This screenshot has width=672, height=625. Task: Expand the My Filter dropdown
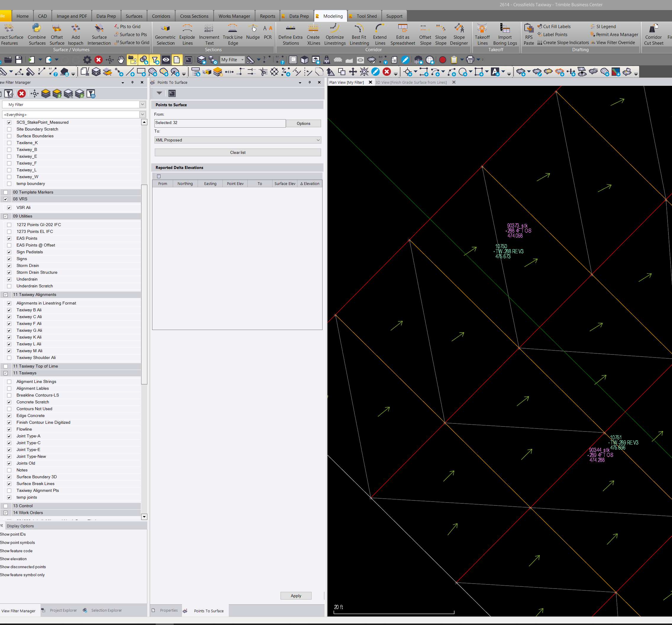coord(142,104)
